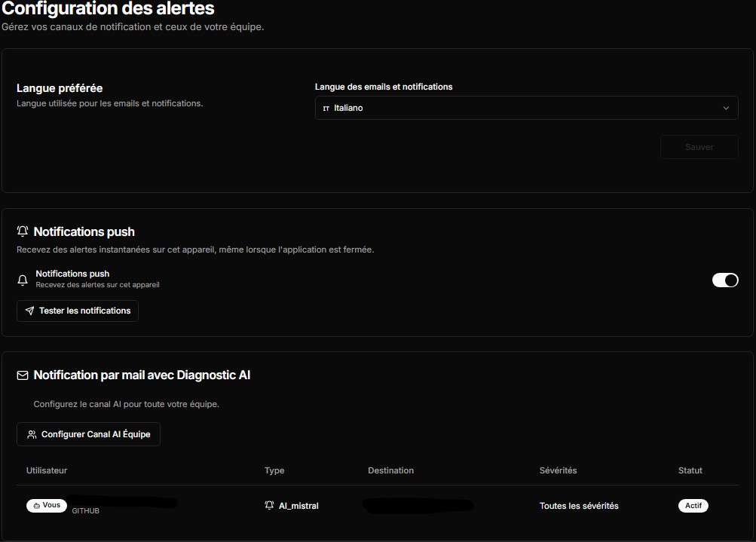Image resolution: width=756 pixels, height=542 pixels.
Task: Click the envelope icon beside Diagnostic AI heading
Action: pos(23,375)
